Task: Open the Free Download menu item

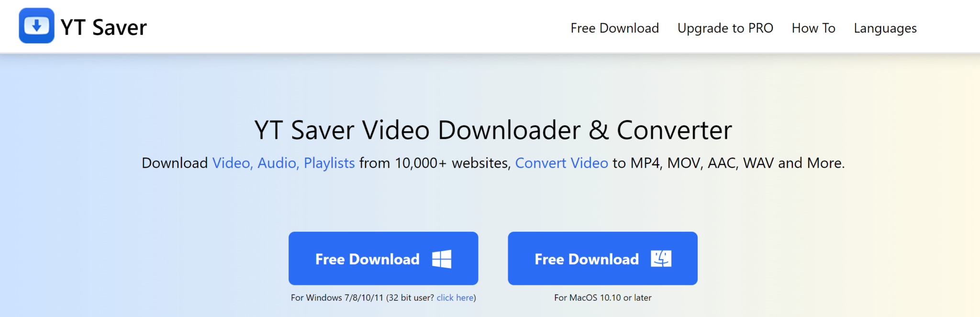Action: [x=614, y=28]
